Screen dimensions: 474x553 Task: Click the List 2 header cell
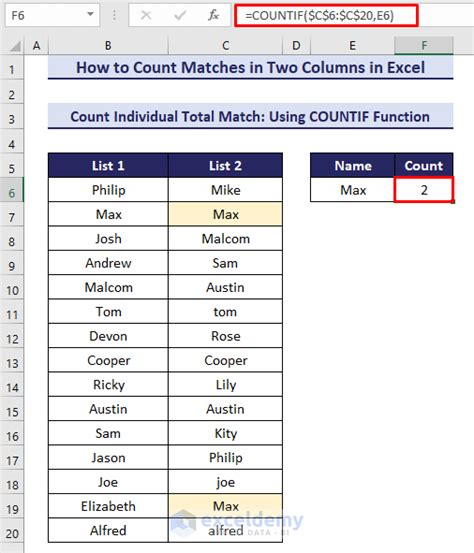click(225, 165)
